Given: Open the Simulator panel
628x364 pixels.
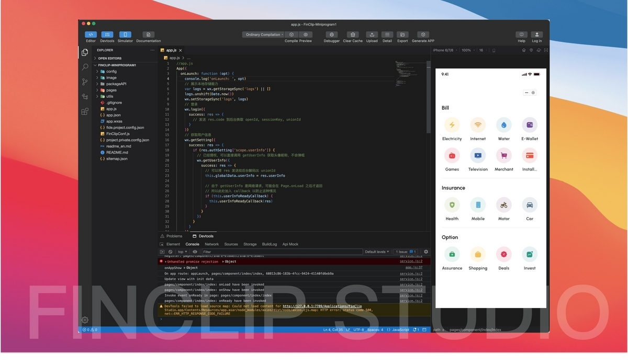Looking at the screenshot, I should tap(125, 35).
